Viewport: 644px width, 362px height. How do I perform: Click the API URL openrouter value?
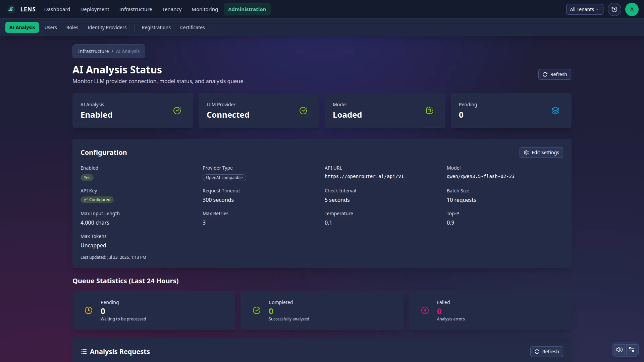click(364, 176)
